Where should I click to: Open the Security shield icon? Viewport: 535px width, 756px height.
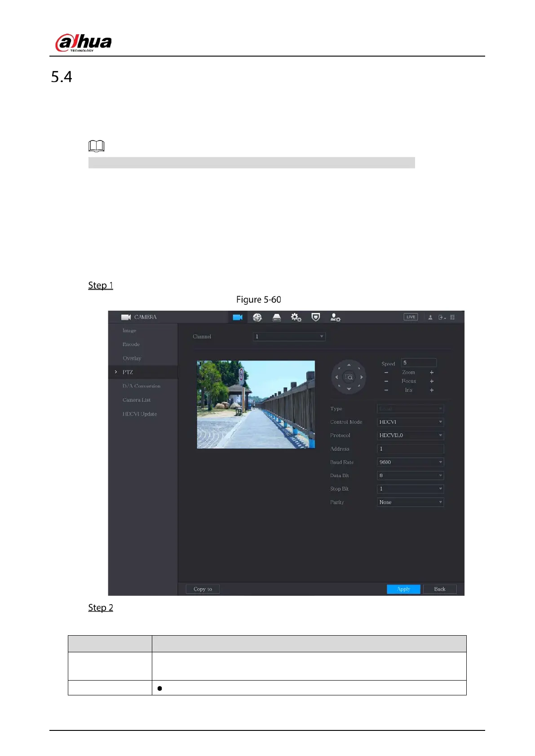pos(316,317)
